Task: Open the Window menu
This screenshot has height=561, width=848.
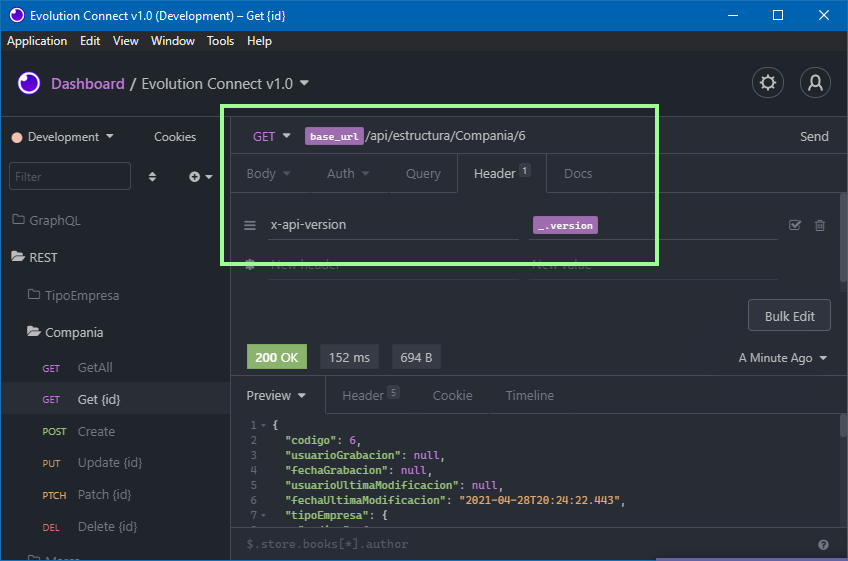Action: 173,41
